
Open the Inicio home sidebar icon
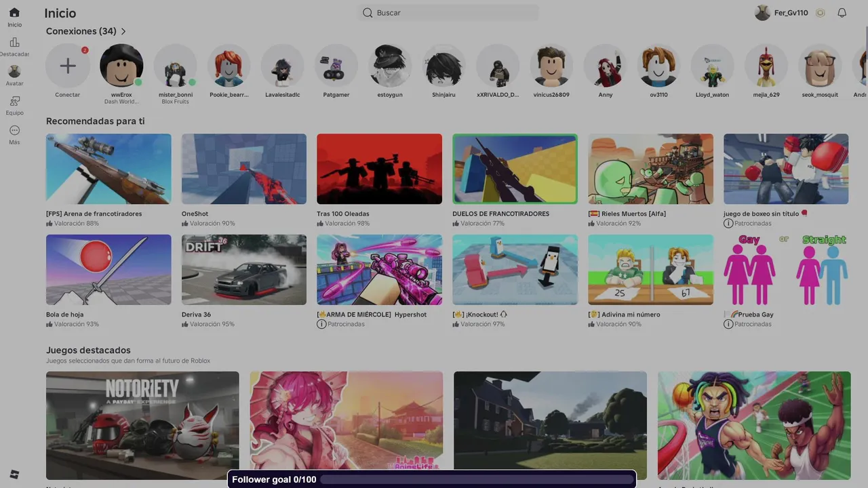pyautogui.click(x=14, y=13)
